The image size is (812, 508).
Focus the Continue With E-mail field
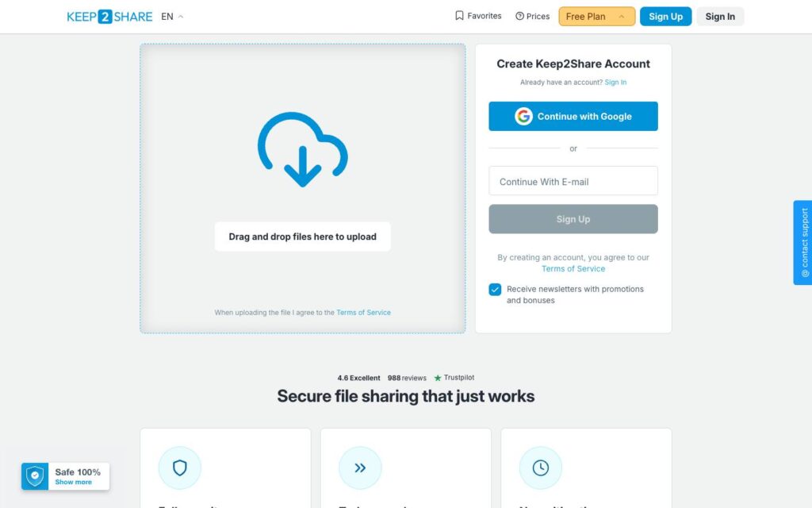point(573,181)
